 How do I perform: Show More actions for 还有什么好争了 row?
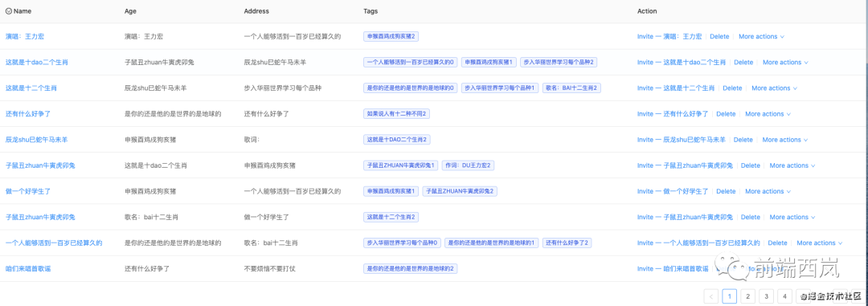click(768, 114)
